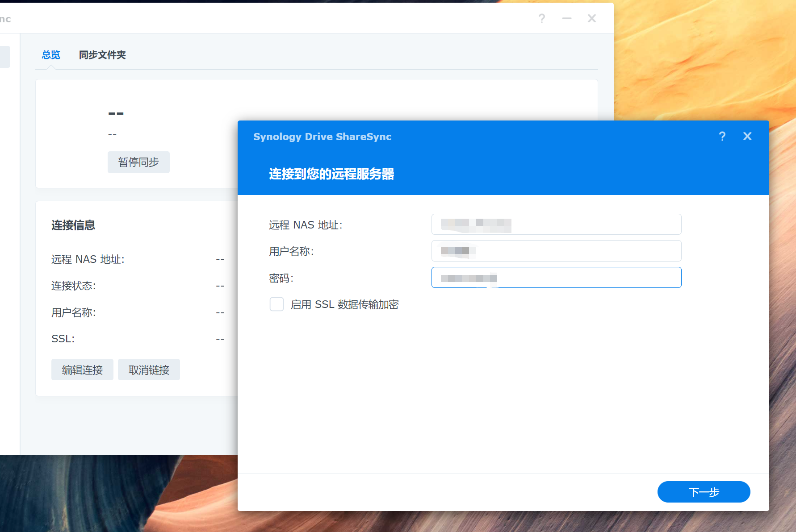The width and height of the screenshot is (796, 532).
Task: Select the highlighted item in left sidebar
Action: tap(4, 56)
